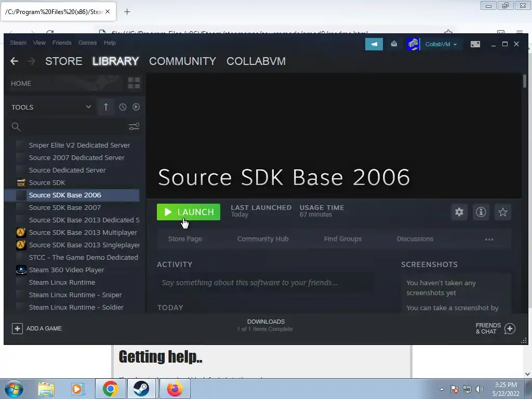The image size is (532, 399).
Task: Open the View menu
Action: click(x=39, y=43)
